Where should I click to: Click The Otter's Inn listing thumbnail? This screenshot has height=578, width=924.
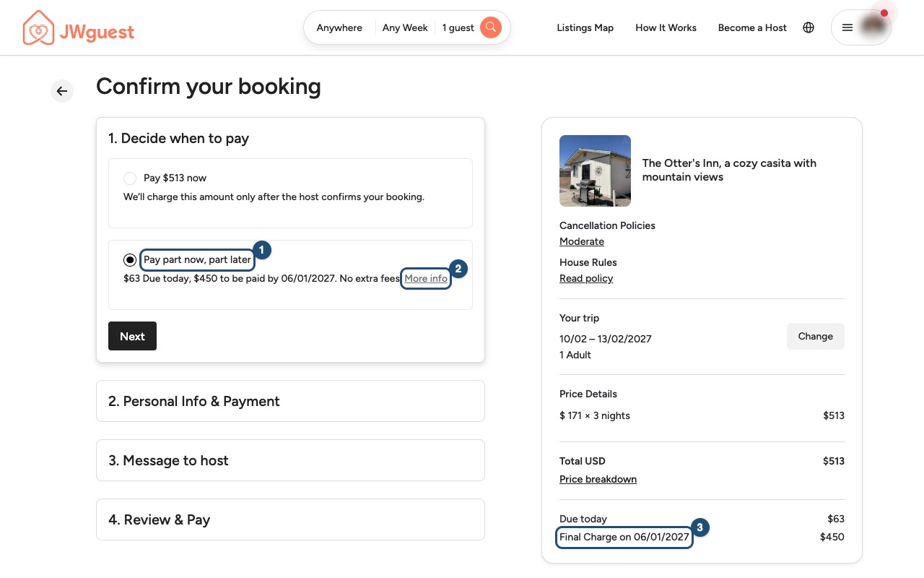point(595,171)
